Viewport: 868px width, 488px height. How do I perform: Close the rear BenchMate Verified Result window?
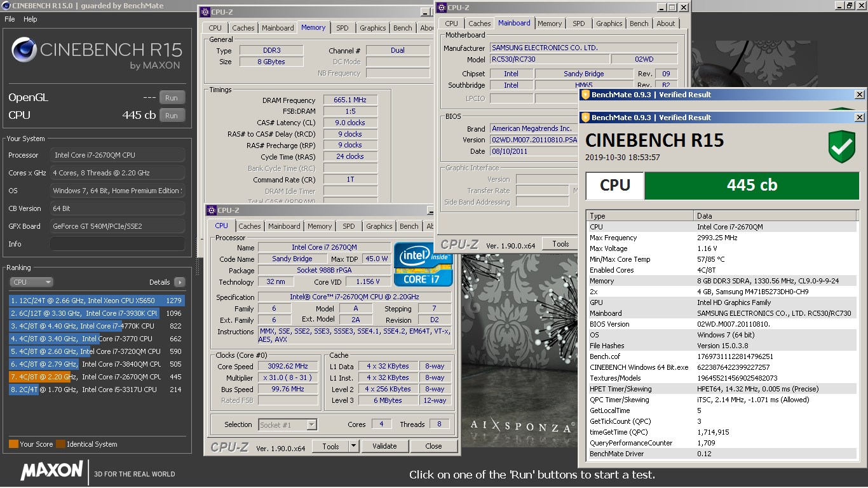[859, 95]
